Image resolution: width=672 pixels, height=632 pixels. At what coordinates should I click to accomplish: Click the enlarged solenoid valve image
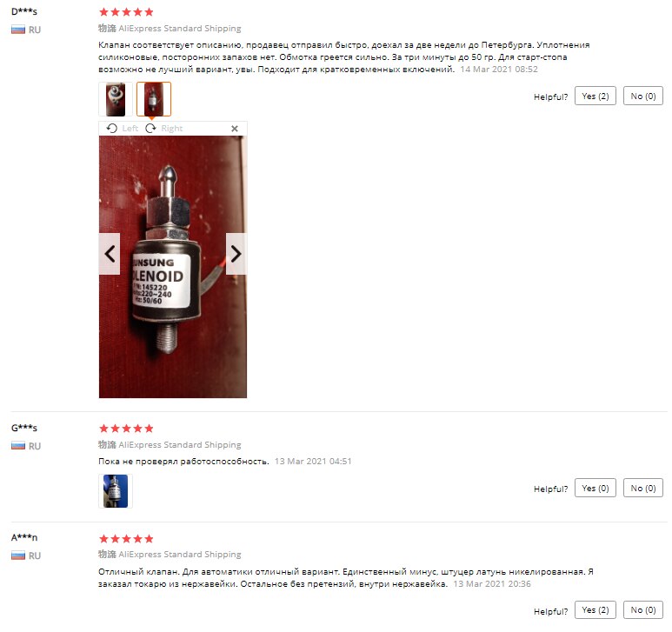[173, 267]
